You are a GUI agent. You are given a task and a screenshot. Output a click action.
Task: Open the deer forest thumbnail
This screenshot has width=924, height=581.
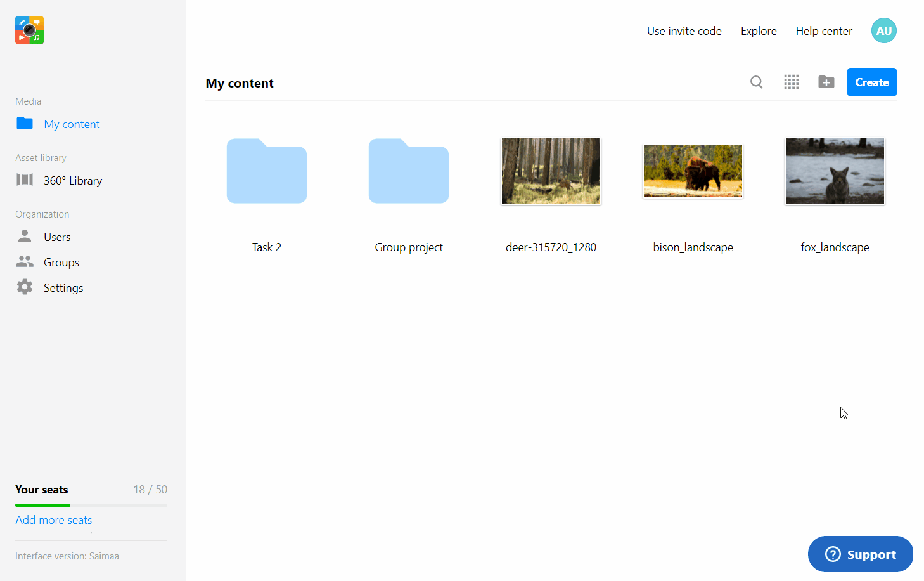pyautogui.click(x=551, y=171)
